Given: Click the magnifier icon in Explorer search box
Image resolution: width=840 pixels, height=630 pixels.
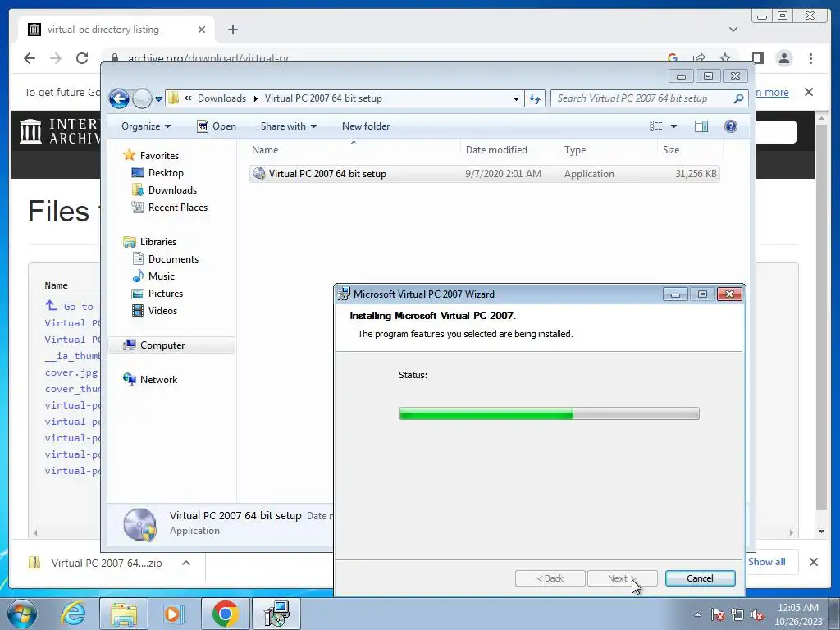Looking at the screenshot, I should pyautogui.click(x=738, y=98).
